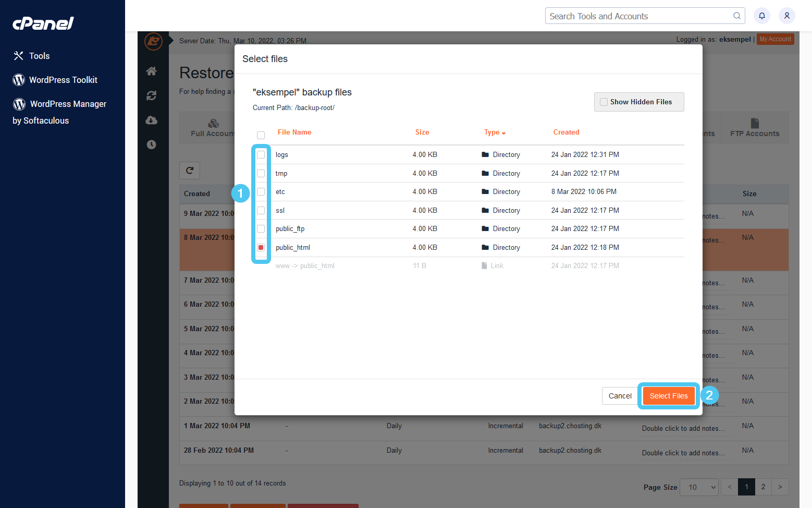
Task: Open the Type column sort dropdown
Action: click(x=494, y=132)
